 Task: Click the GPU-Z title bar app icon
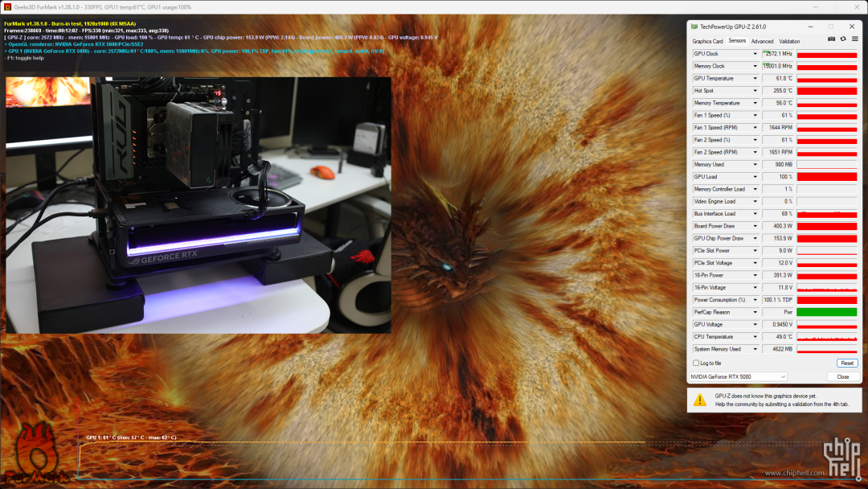pyautogui.click(x=694, y=27)
